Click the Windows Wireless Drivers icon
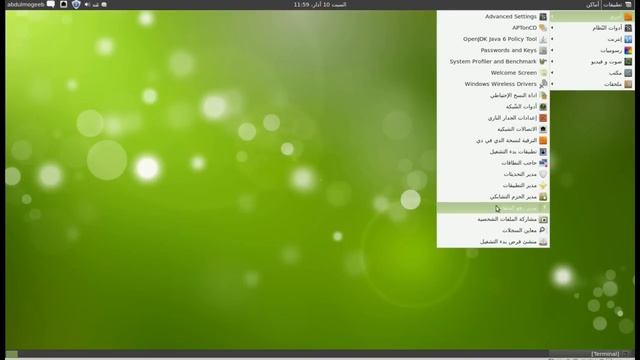 tap(543, 84)
